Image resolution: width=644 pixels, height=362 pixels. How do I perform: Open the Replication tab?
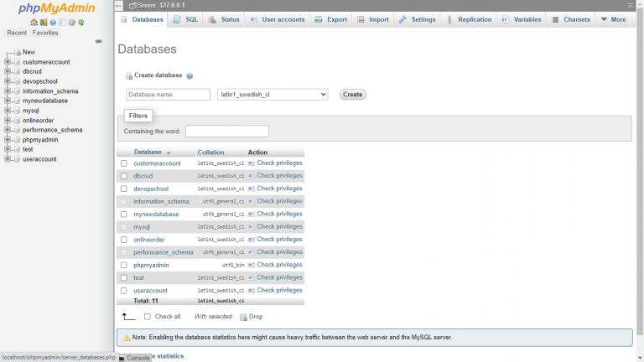469,20
